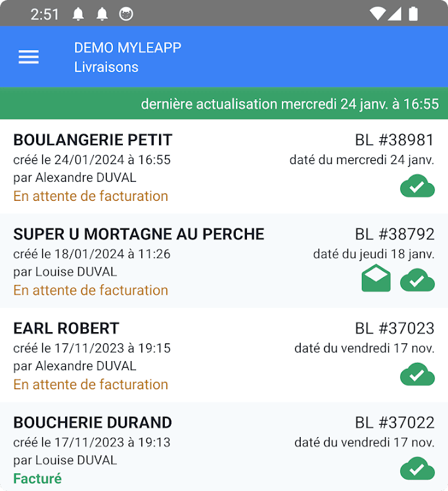Tap the DEMO MYLEAPP Livraisons title

pyautogui.click(x=127, y=57)
